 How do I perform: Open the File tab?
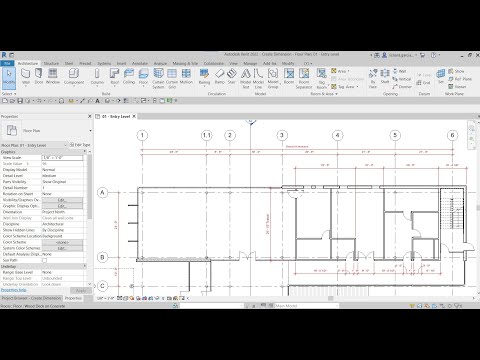7,63
